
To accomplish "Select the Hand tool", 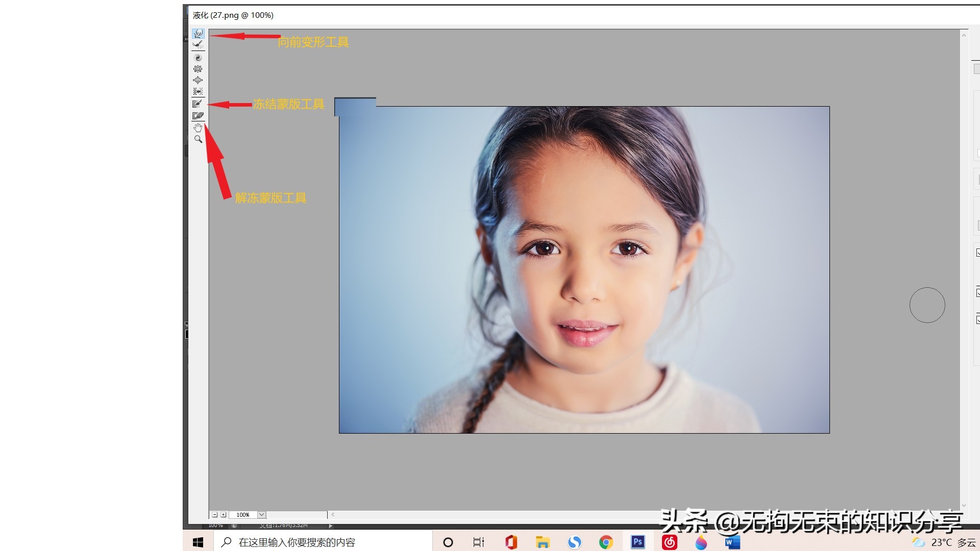I will tap(198, 128).
